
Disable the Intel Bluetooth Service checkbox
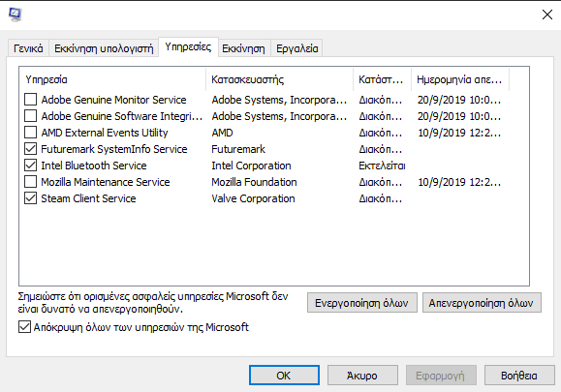[30, 166]
